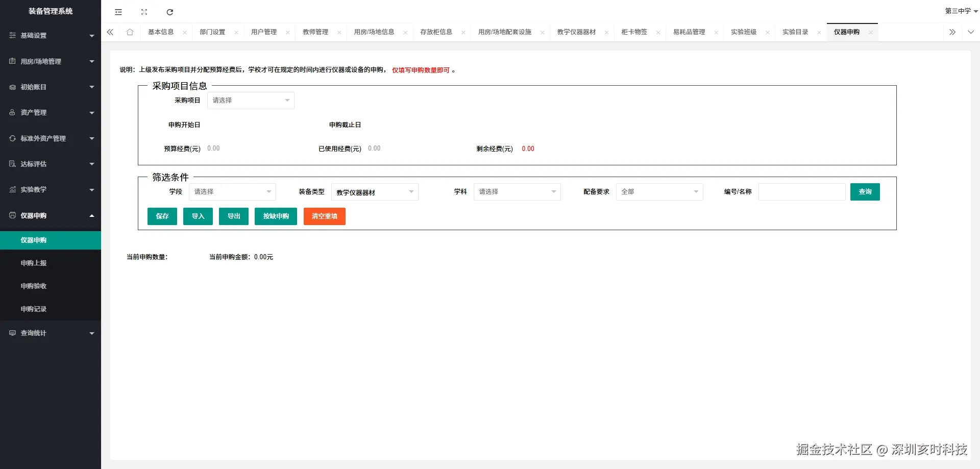The height and width of the screenshot is (469, 980).
Task: Expand the 用房/场地管理 sidebar menu
Action: pos(51,61)
